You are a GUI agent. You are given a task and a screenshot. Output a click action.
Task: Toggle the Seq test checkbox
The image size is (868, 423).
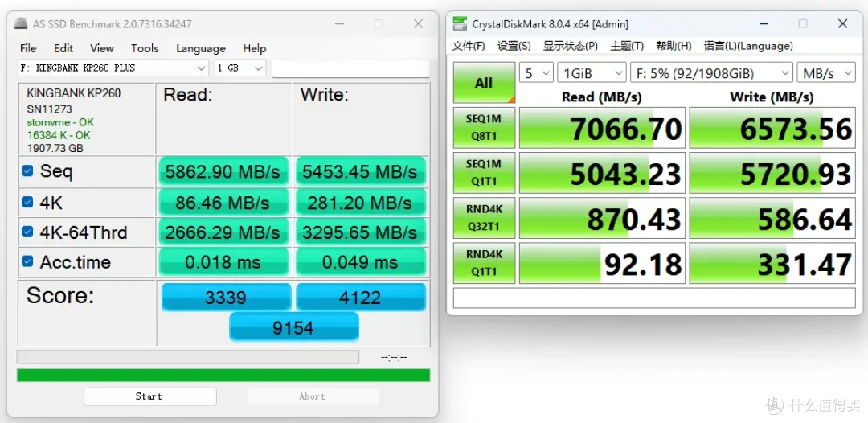click(27, 170)
